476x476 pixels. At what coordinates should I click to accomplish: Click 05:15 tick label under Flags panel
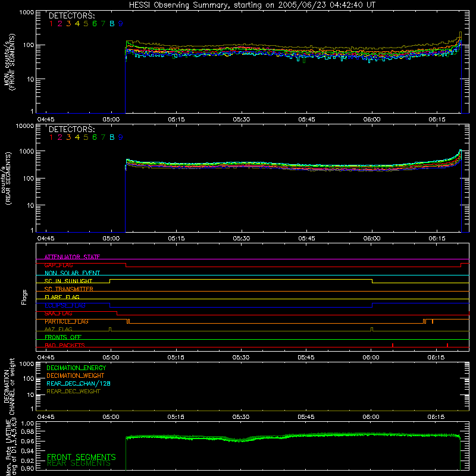176,358
